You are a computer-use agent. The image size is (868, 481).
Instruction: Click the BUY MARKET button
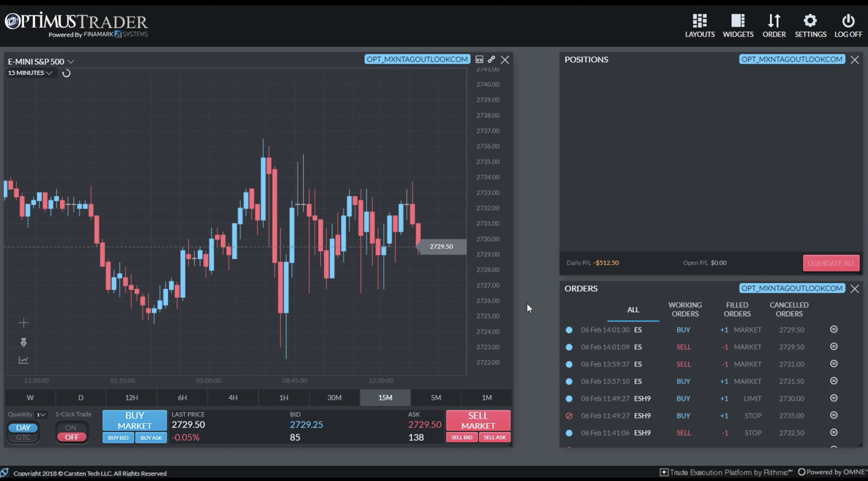(135, 420)
